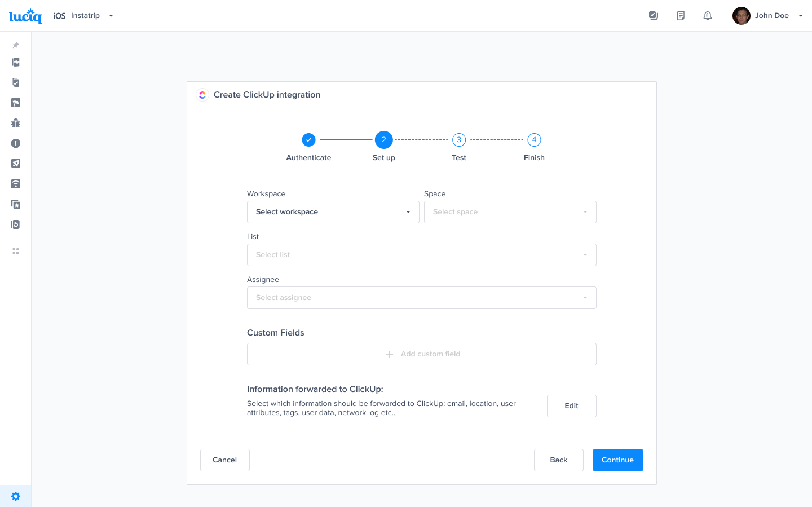812x507 pixels.
Task: Add a custom field
Action: tap(422, 354)
